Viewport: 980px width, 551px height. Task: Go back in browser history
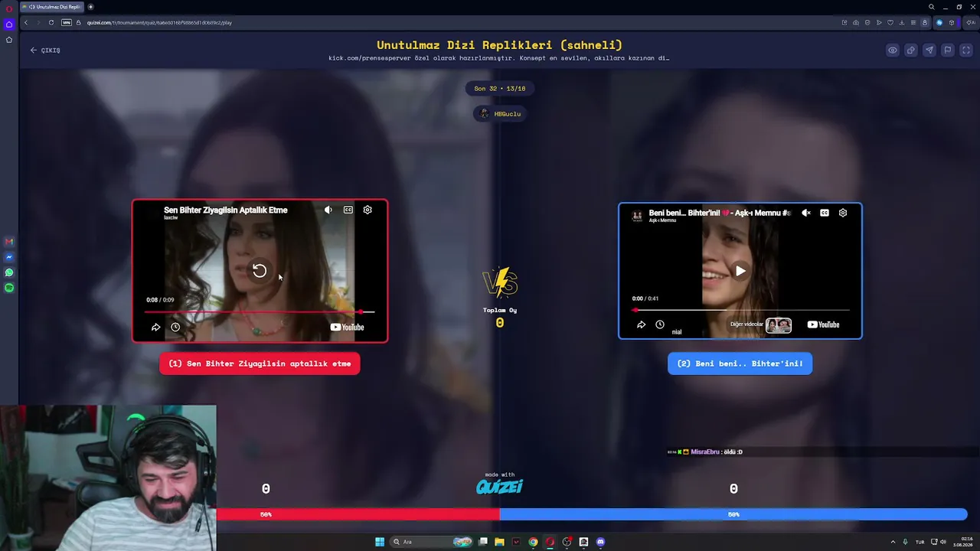26,22
